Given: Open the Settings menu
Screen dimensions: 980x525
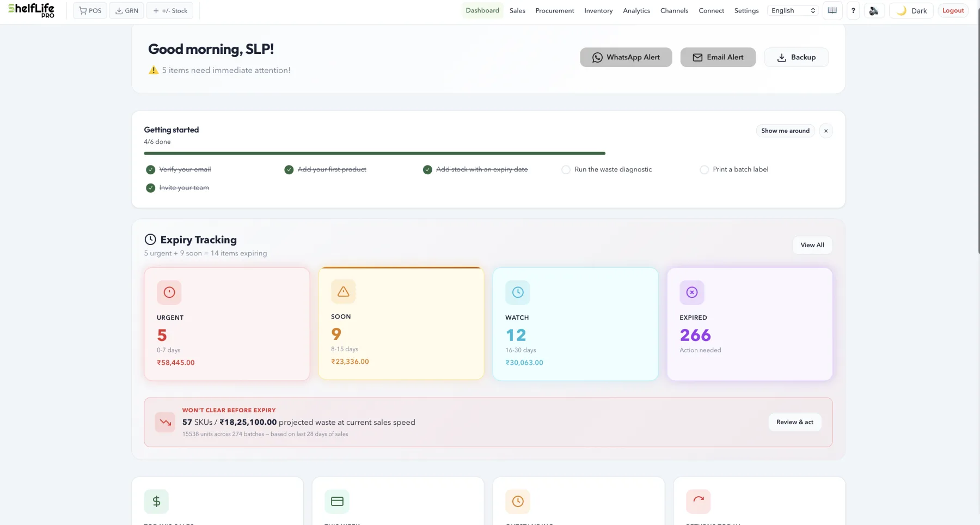Looking at the screenshot, I should point(746,10).
